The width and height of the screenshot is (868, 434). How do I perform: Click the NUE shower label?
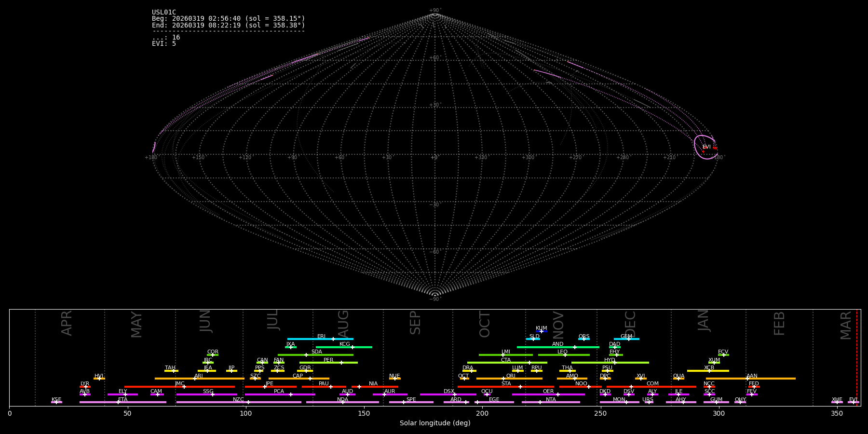394,376
